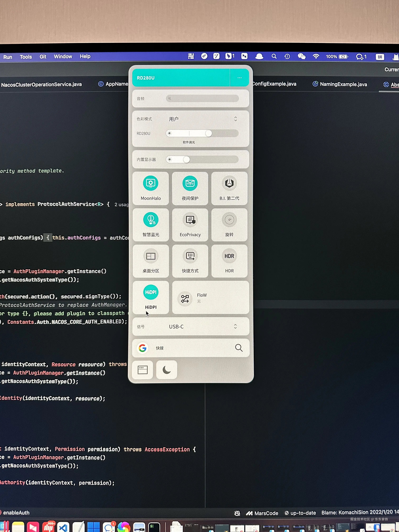Click the magnifier search button
Screen dimensions: 399x532
tap(239, 348)
